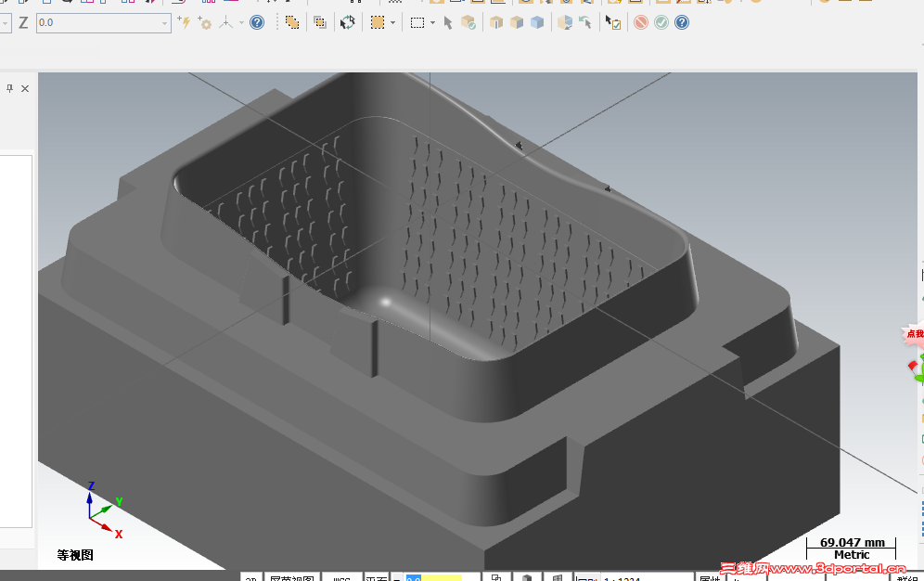Open the help icon beside the axis point dropdown
The width and height of the screenshot is (924, 581).
click(257, 22)
